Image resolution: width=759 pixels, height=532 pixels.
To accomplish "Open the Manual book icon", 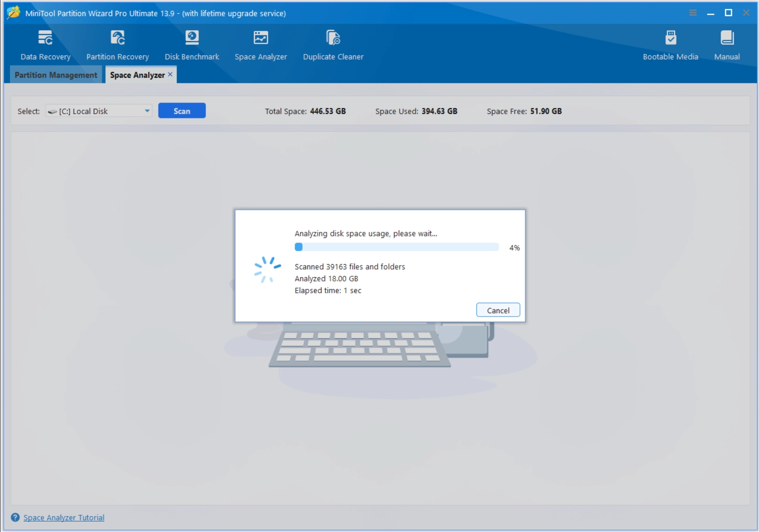I will coord(727,37).
